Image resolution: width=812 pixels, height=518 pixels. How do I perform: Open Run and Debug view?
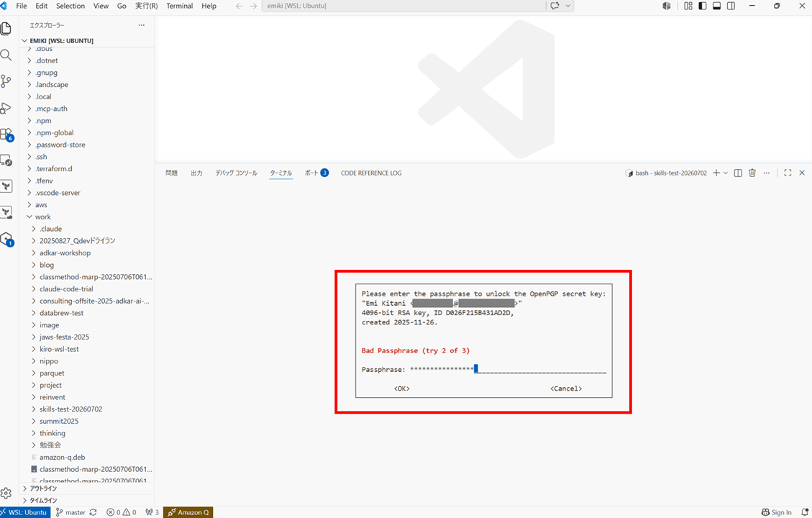(x=6, y=108)
